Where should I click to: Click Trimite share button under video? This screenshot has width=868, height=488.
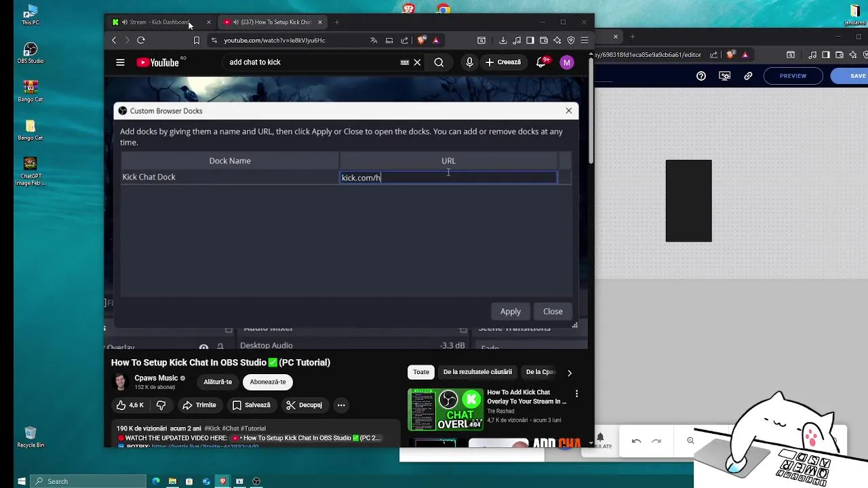coord(199,405)
